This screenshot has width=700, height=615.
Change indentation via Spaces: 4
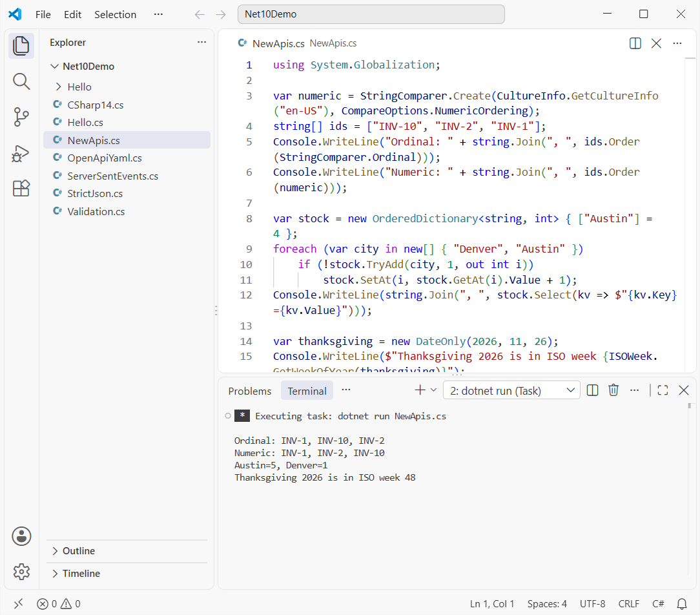pos(547,604)
